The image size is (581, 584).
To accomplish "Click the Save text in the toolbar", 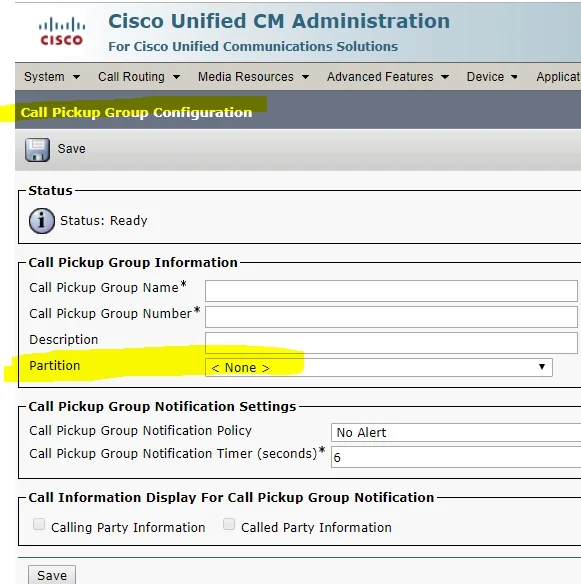I will (72, 149).
